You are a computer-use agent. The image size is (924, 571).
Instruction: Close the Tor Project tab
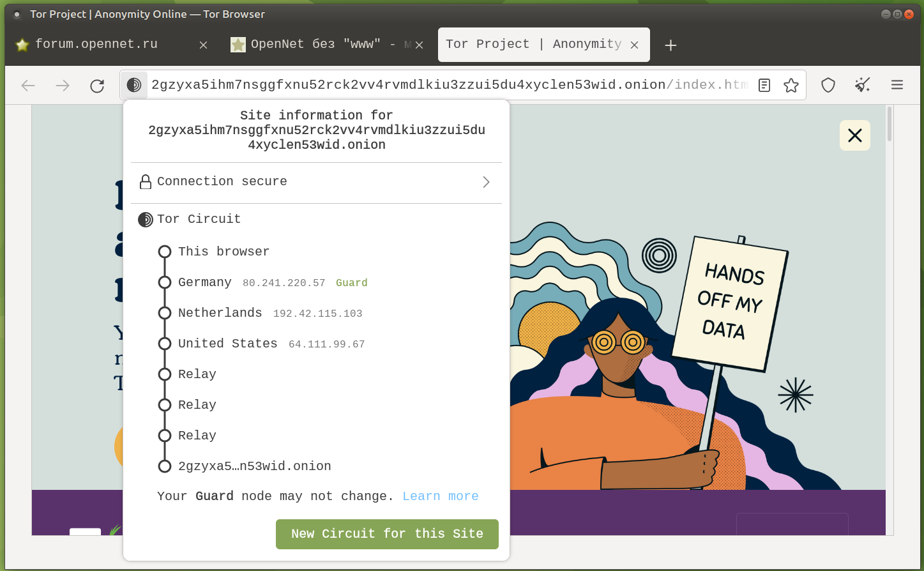point(635,45)
